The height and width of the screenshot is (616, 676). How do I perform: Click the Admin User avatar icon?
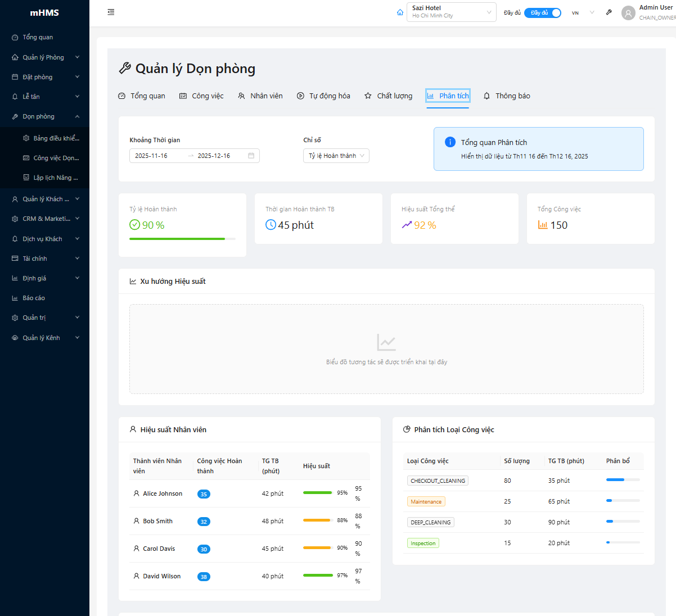(628, 13)
